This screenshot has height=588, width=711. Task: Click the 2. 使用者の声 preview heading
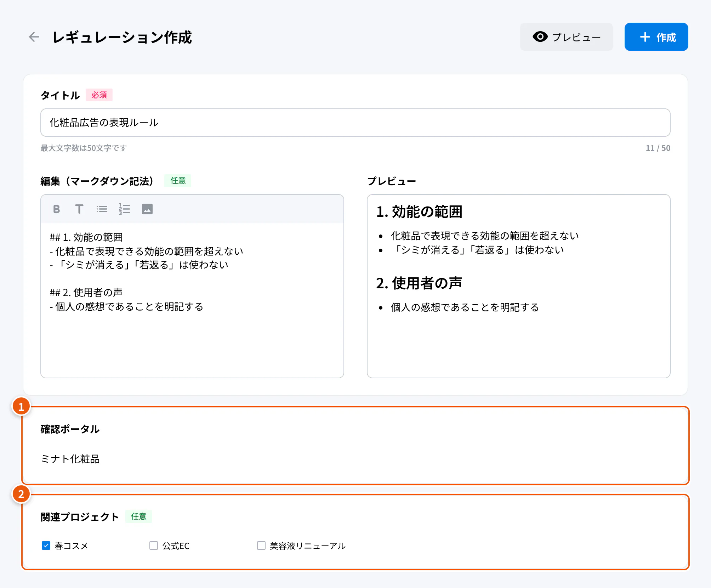point(419,283)
